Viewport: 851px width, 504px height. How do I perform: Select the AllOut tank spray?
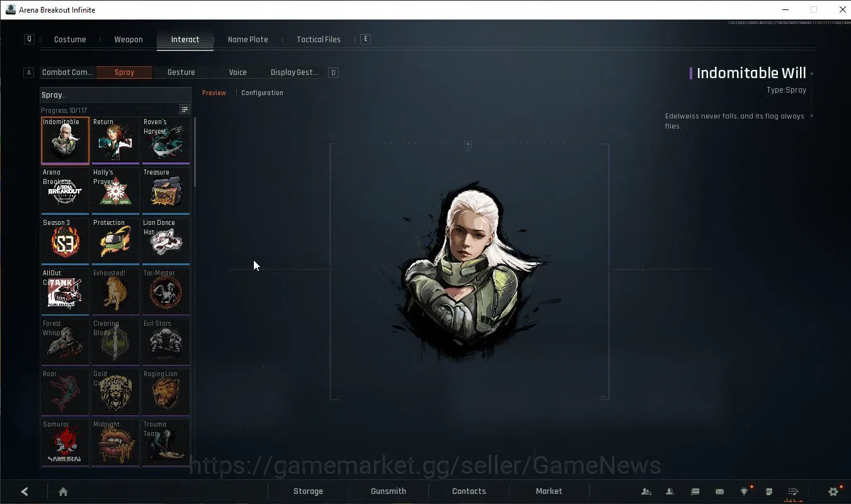[x=65, y=291]
